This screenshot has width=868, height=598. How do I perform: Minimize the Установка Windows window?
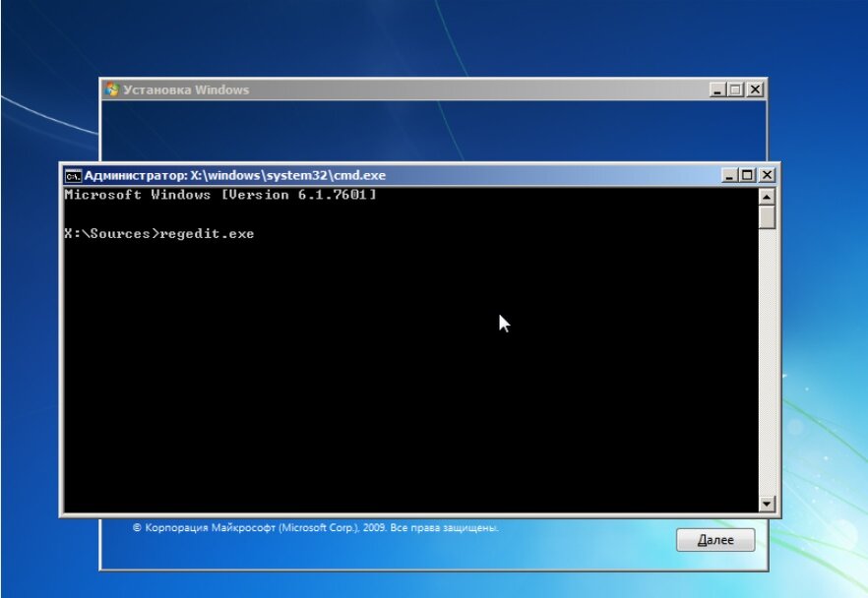tap(717, 90)
